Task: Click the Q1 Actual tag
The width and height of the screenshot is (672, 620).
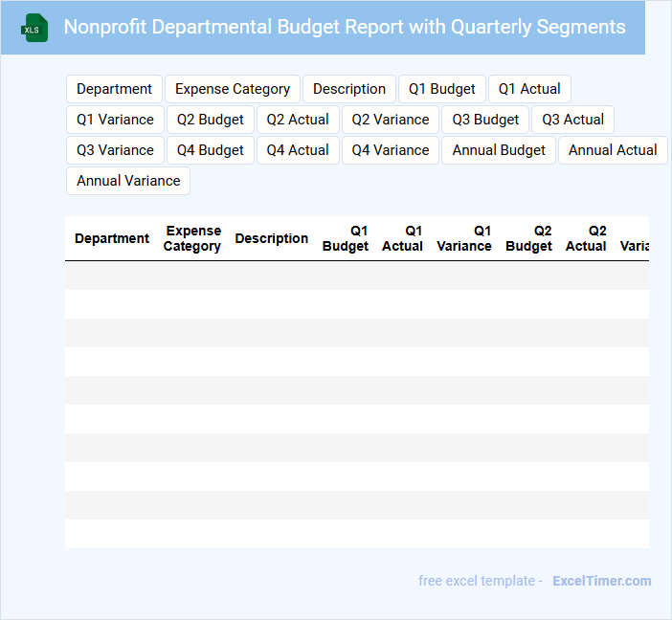Action: pyautogui.click(x=529, y=89)
